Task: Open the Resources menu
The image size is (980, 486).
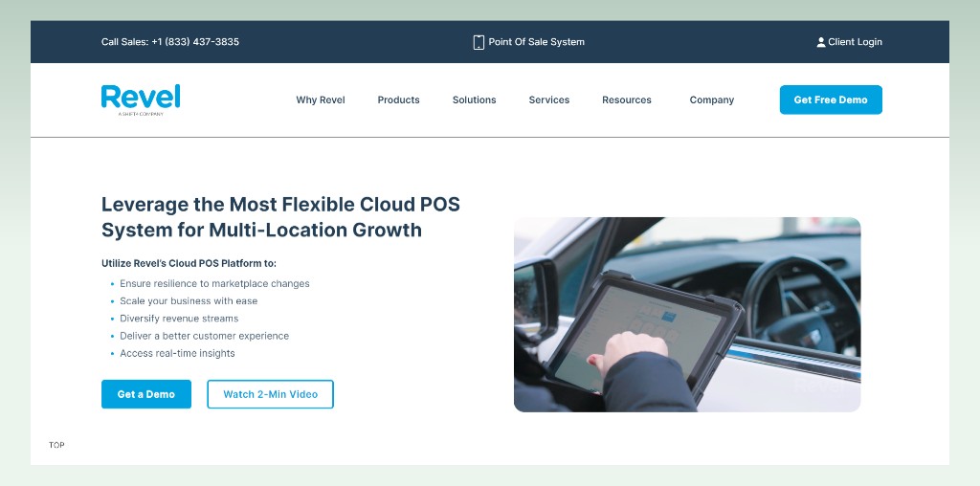Action: [627, 99]
